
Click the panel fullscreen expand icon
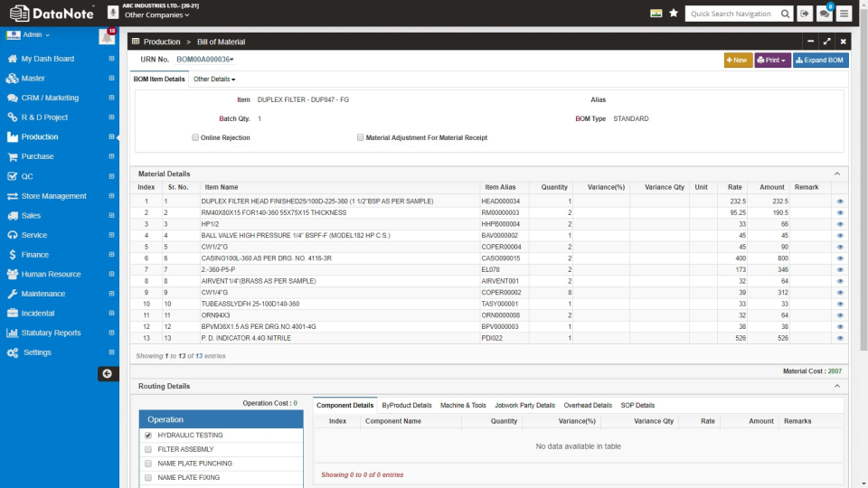(826, 42)
